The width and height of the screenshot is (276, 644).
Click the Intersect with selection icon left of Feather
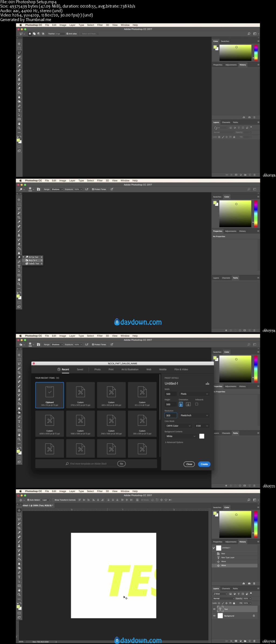click(43, 34)
